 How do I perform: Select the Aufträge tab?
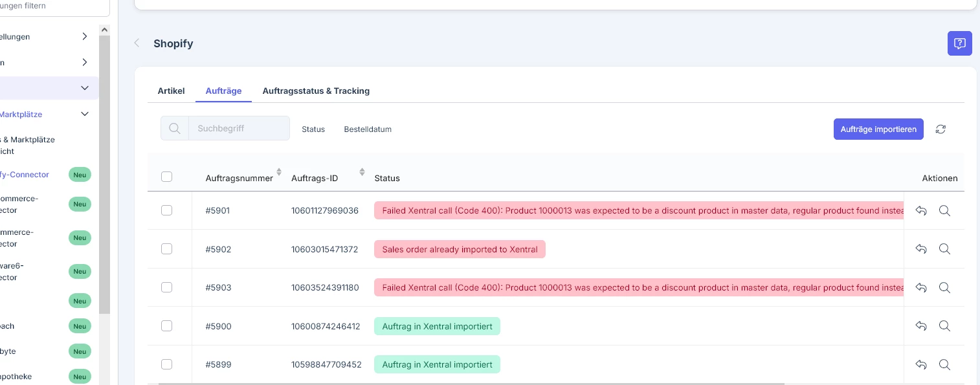(223, 91)
